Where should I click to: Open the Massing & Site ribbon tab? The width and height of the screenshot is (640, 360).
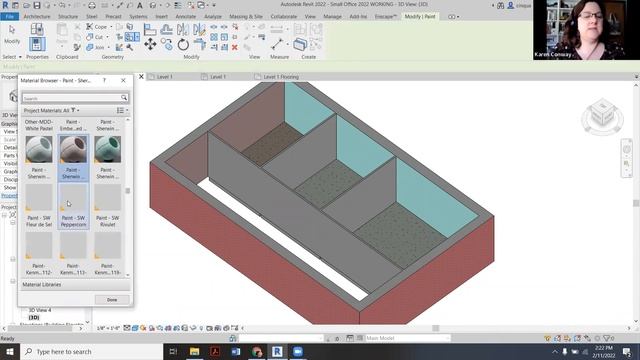coord(246,16)
